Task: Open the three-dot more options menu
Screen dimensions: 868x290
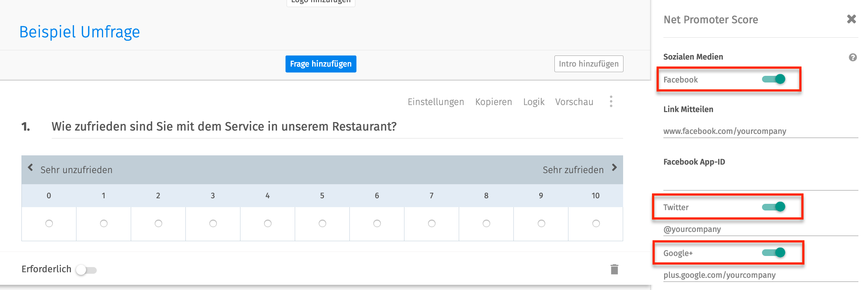Action: point(611,101)
